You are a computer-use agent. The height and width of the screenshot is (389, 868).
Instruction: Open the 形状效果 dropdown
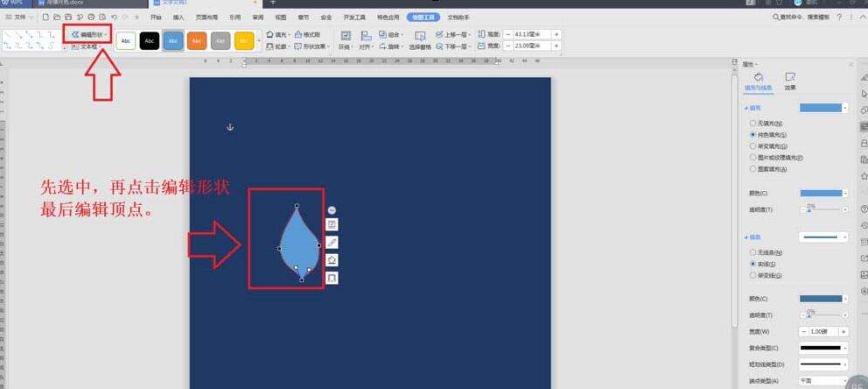312,47
